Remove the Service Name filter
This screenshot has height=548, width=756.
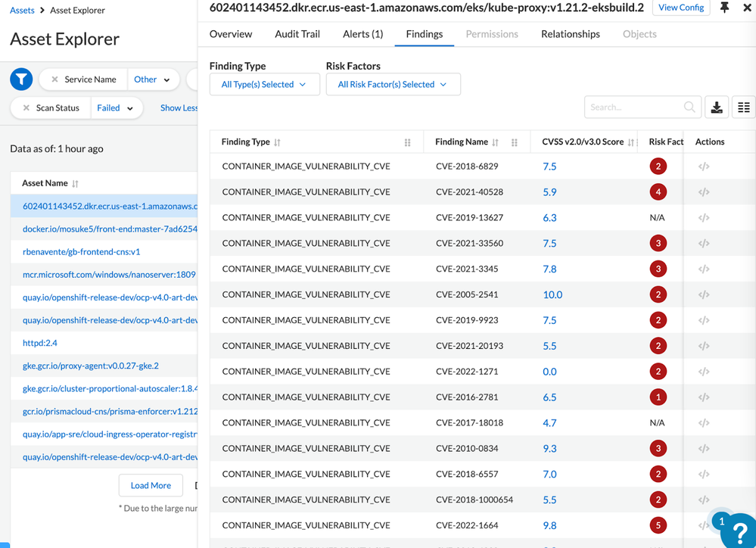coord(54,79)
